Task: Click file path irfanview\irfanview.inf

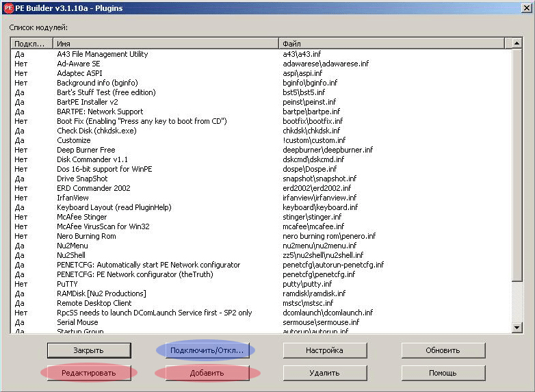Action: 319,198
